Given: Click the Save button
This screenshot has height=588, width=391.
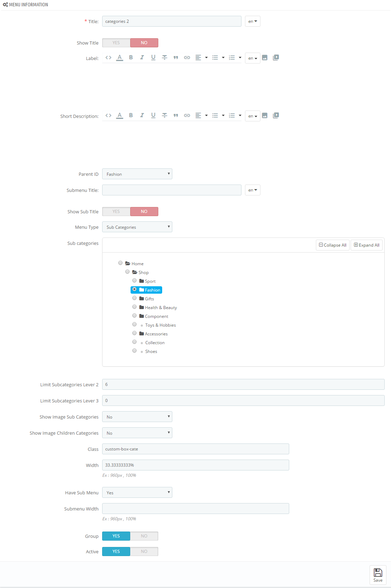Looking at the screenshot, I should (378, 575).
